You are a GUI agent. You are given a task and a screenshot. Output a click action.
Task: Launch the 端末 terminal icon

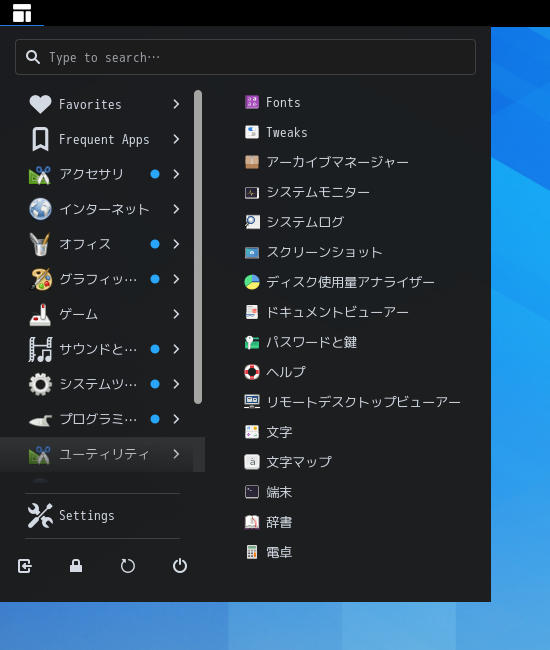pos(252,492)
